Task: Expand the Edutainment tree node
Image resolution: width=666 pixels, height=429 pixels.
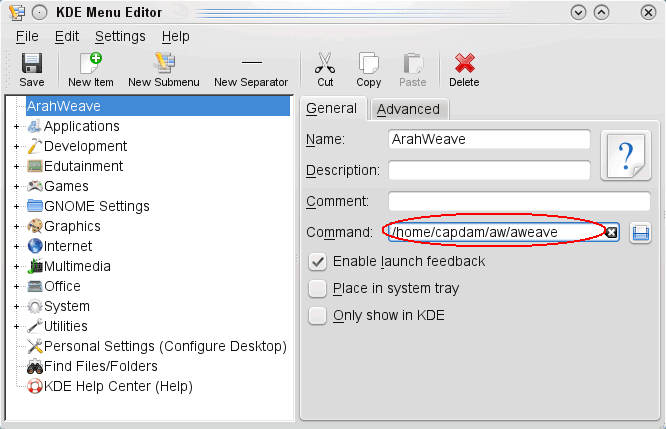Action: [16, 166]
